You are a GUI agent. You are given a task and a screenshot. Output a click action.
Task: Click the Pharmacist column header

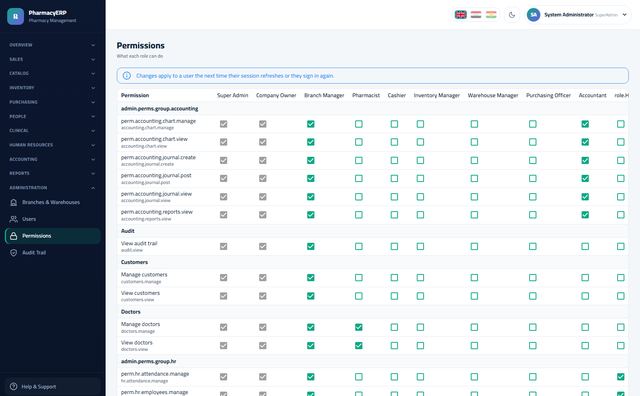pos(366,95)
